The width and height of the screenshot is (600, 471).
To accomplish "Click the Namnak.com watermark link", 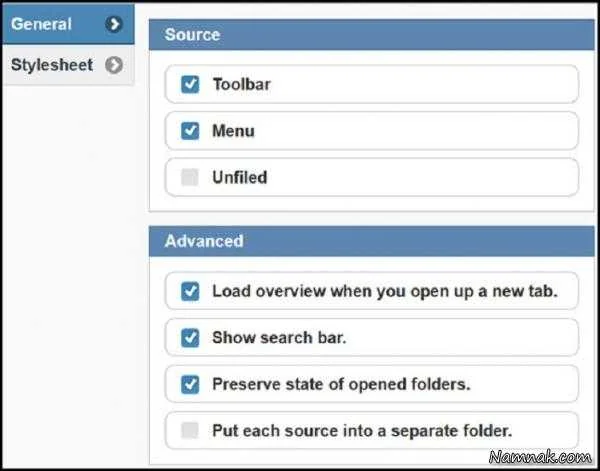I will [540, 457].
